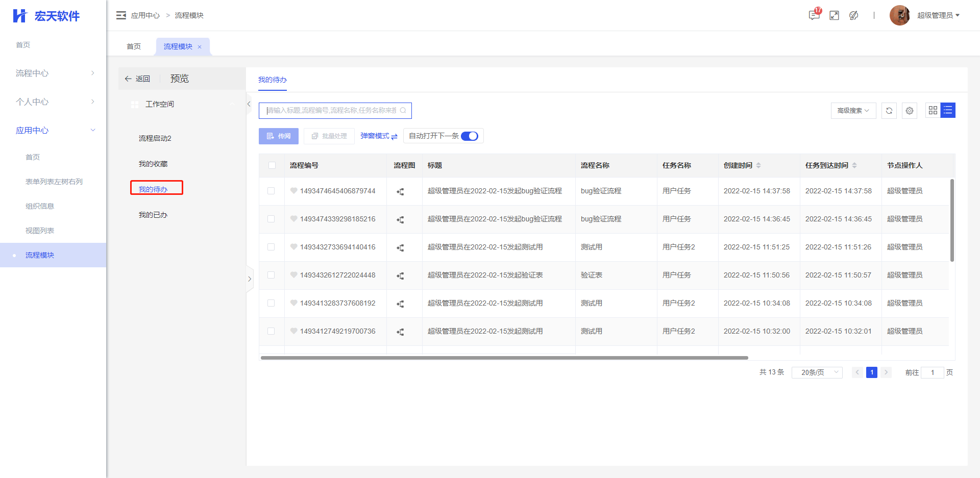
Task: Switch to the 首页 tab
Action: pos(134,46)
